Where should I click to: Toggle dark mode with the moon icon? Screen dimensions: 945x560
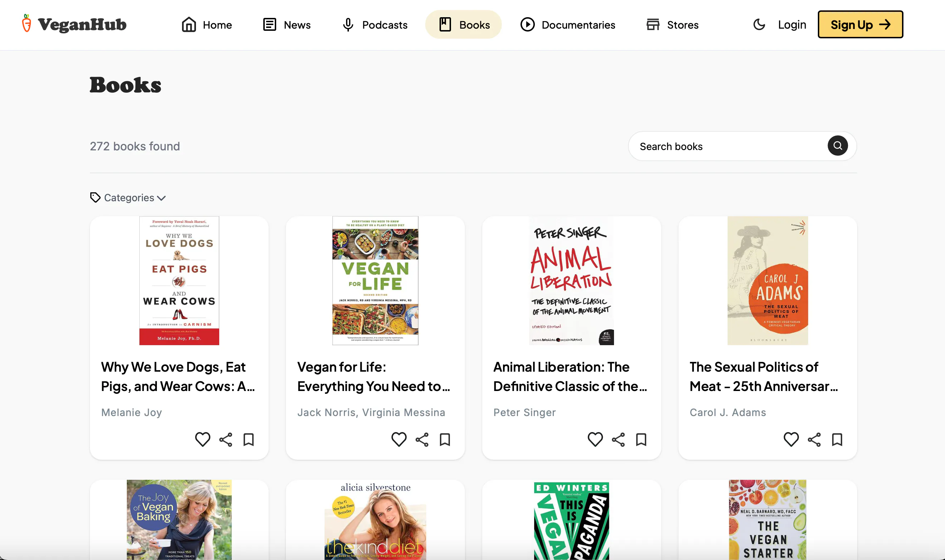tap(759, 25)
